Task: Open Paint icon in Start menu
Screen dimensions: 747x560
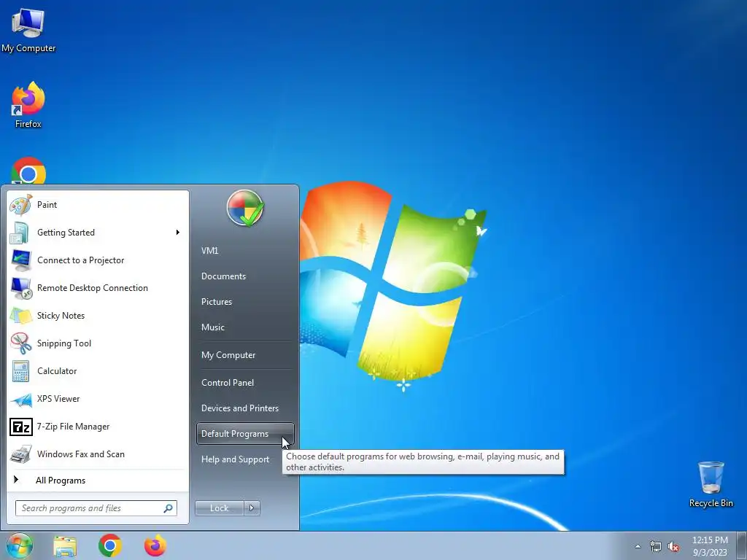Action: click(x=21, y=205)
